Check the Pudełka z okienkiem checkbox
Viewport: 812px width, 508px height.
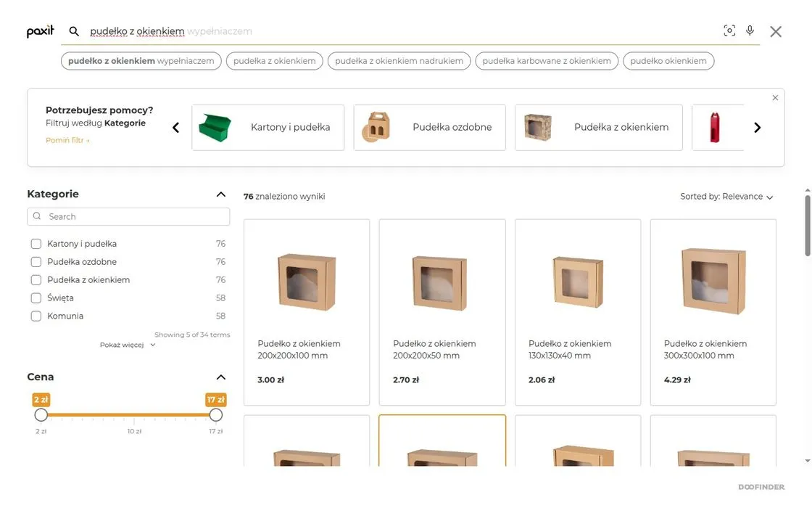pyautogui.click(x=36, y=280)
